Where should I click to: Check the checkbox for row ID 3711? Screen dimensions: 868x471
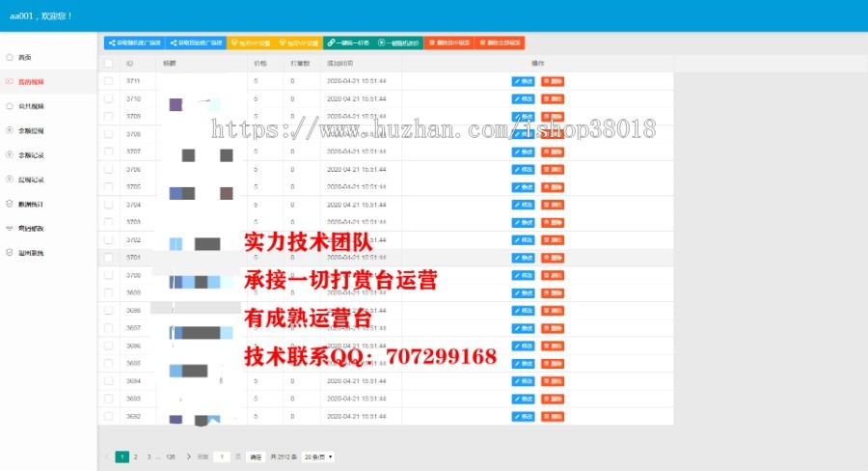(x=109, y=81)
